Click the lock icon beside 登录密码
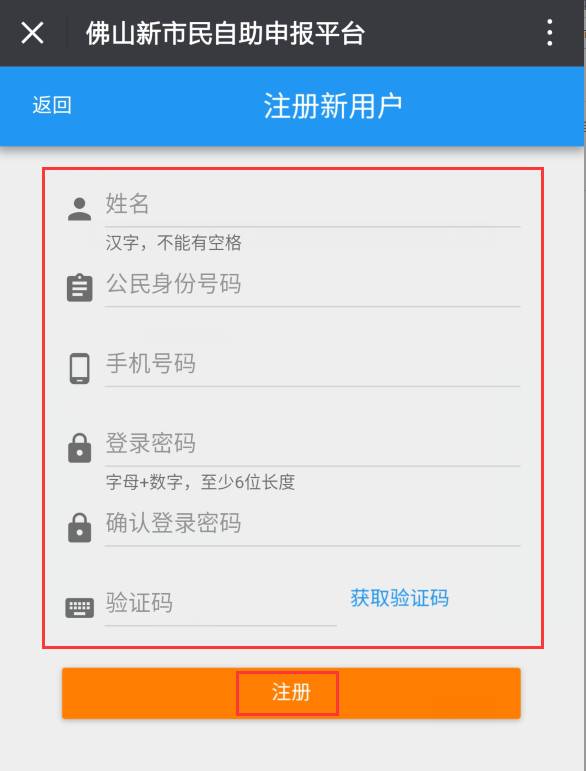586x771 pixels. (x=79, y=448)
